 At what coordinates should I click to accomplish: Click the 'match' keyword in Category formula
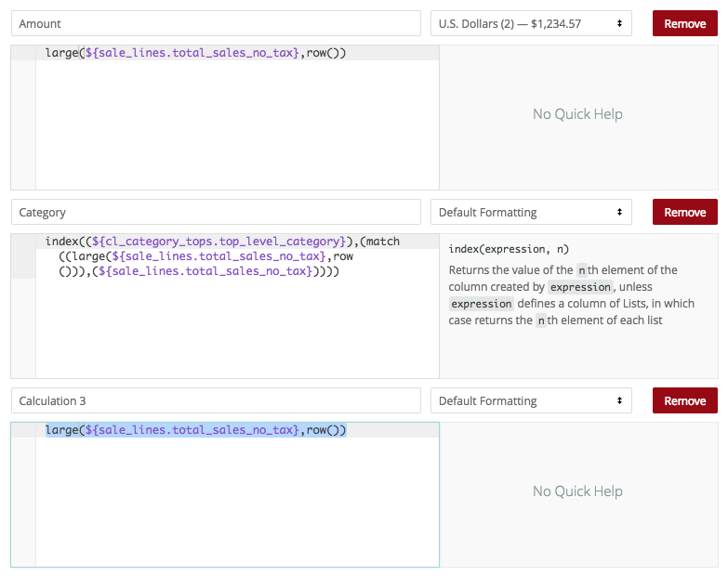pyautogui.click(x=383, y=242)
